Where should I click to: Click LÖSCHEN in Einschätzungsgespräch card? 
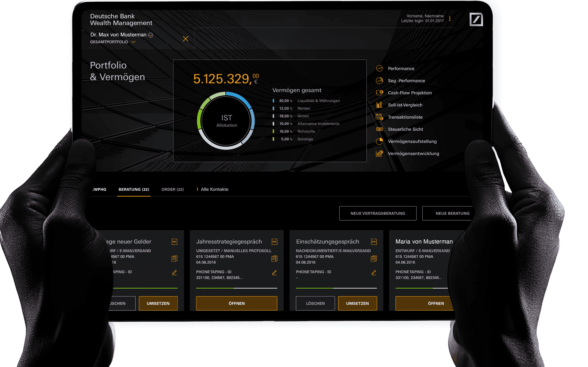point(315,303)
